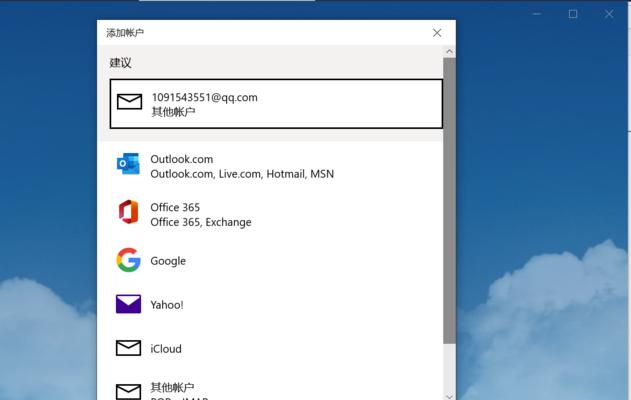Click the Office 365 logo icon
Viewport: 631px width, 400px height.
128,212
